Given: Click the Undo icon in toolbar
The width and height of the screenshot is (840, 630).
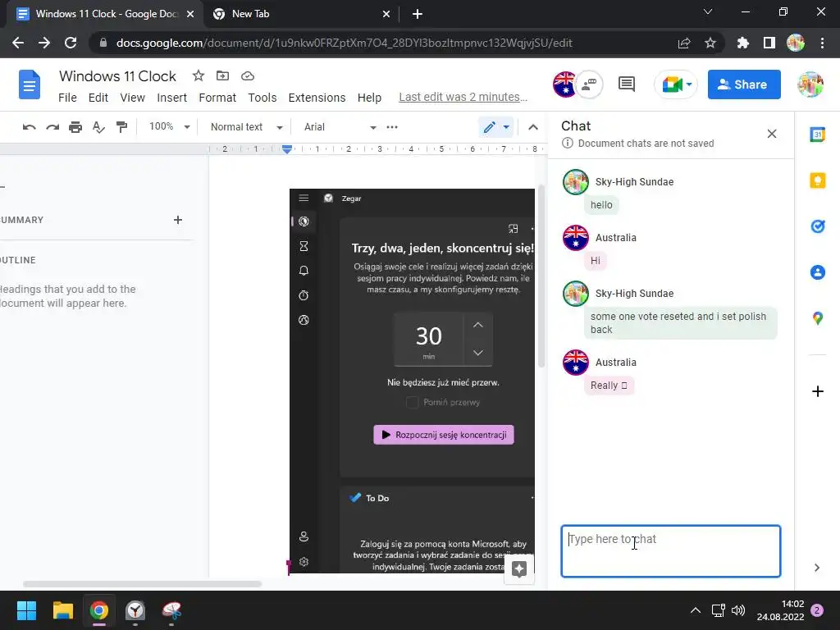Looking at the screenshot, I should pyautogui.click(x=30, y=127).
